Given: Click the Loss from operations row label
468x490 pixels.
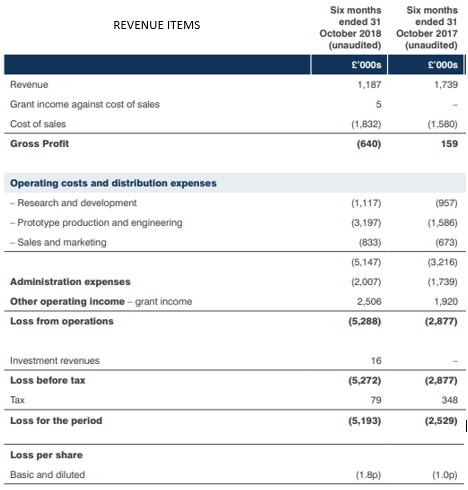Looking at the screenshot, I should tap(62, 321).
